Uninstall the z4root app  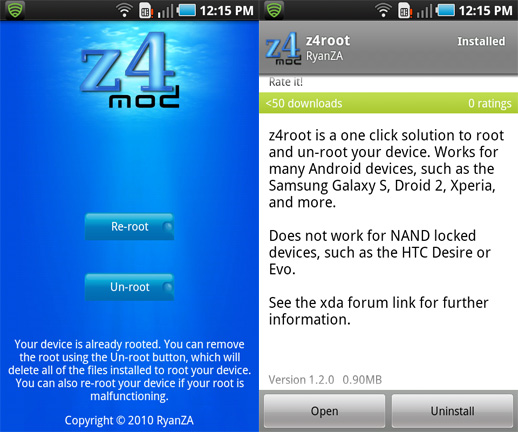pos(452,411)
